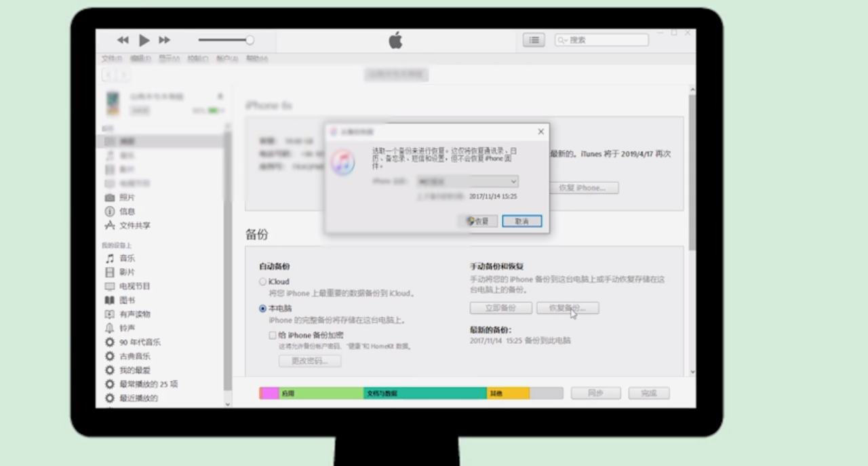Open 图书 under on-my-device list
The height and width of the screenshot is (466, 868).
(x=120, y=300)
